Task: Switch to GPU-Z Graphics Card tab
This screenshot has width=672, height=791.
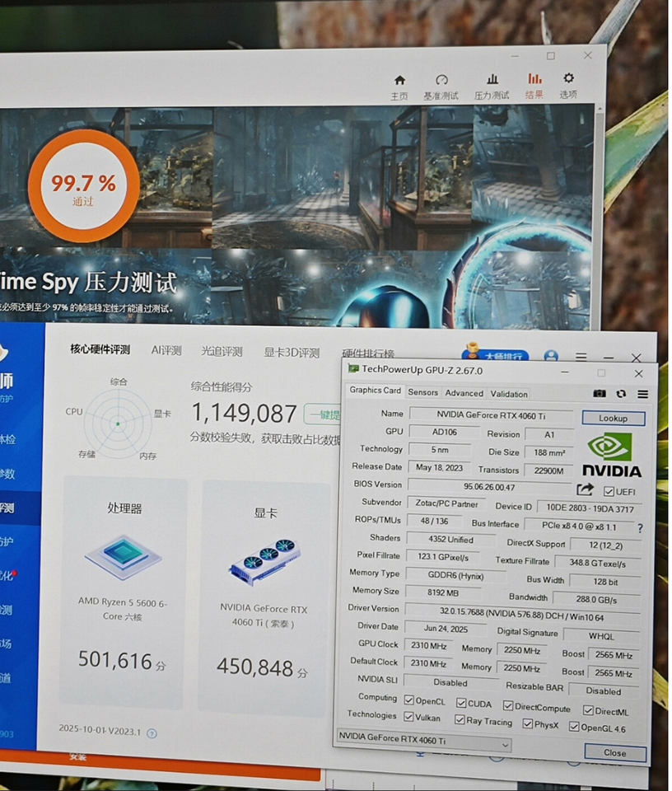Action: 375,390
